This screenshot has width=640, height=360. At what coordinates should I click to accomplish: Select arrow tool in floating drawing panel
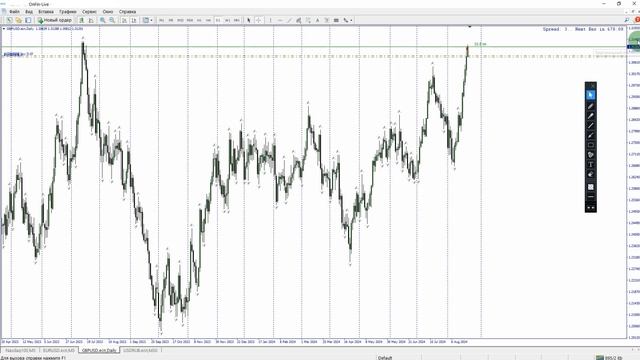pos(591,136)
